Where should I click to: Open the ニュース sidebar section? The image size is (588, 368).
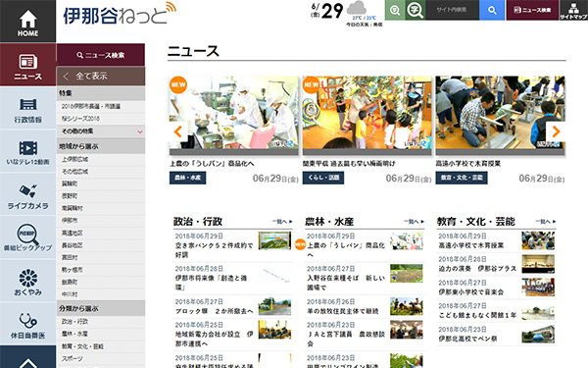27,65
